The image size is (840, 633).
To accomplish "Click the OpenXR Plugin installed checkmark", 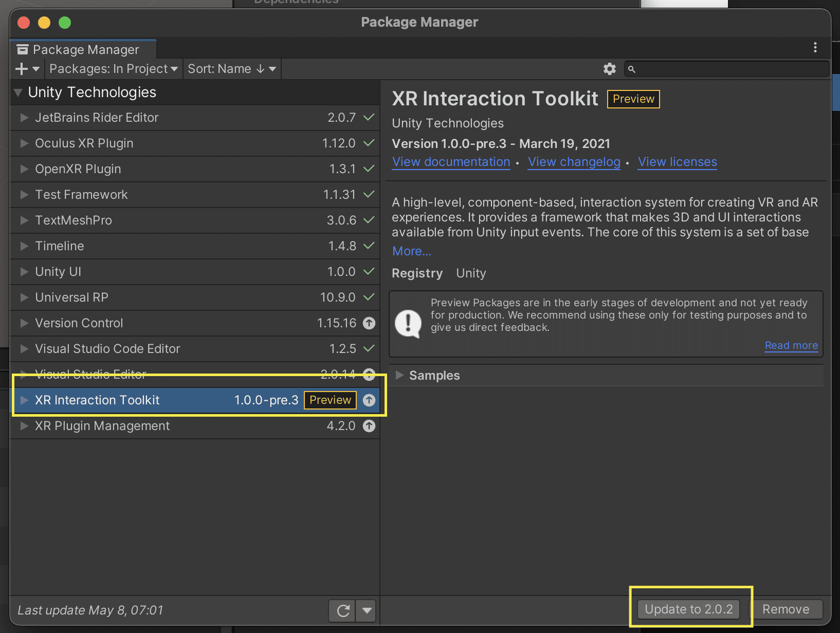I will [x=369, y=169].
